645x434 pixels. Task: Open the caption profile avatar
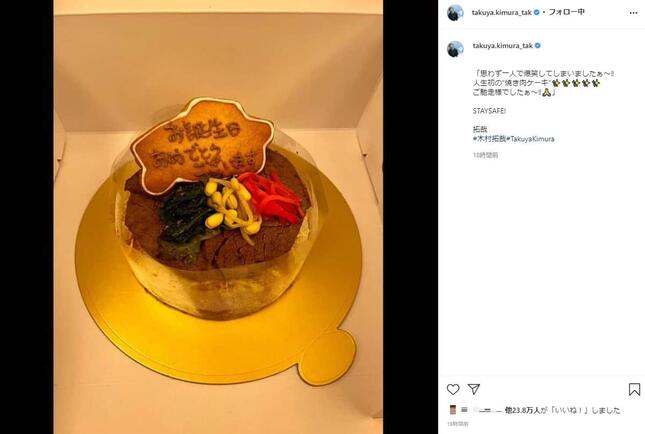pos(455,49)
